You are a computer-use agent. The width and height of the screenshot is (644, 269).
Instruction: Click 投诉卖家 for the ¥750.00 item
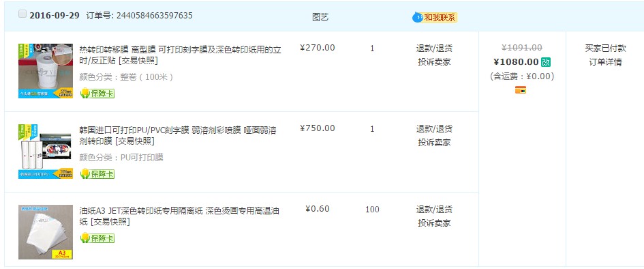[435, 143]
